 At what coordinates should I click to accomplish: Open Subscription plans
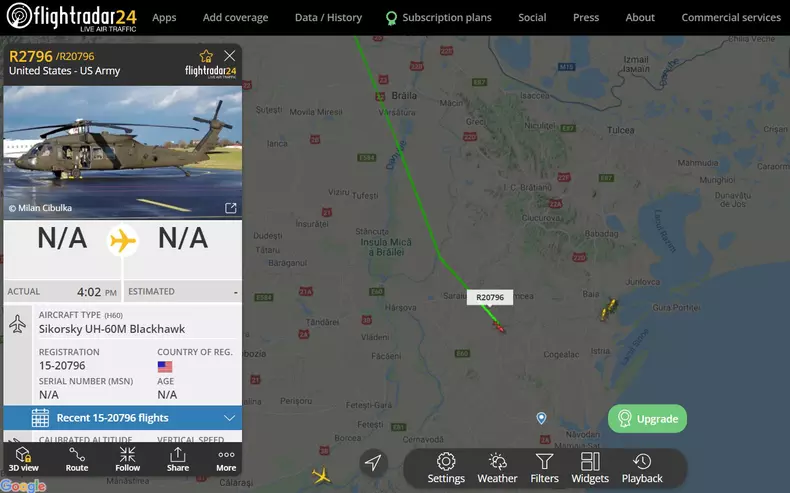(438, 18)
